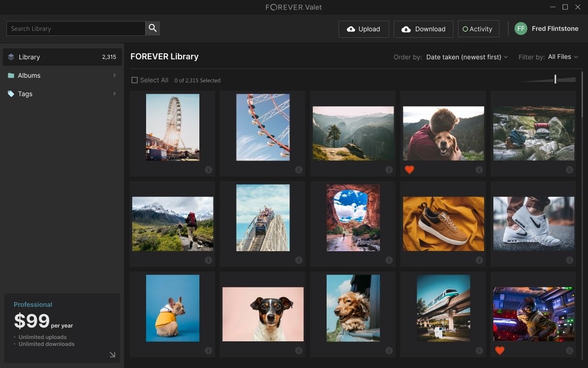Select the red rock arch thumbnail
Image resolution: width=588 pixels, height=368 pixels.
point(353,218)
